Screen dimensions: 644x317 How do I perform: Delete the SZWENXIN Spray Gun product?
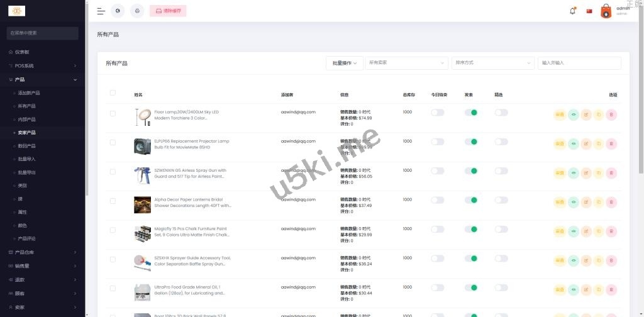(x=611, y=173)
